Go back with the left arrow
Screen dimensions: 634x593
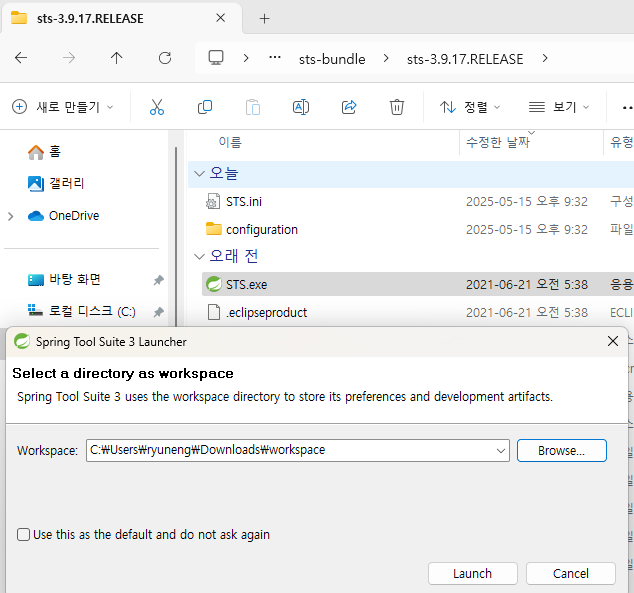click(x=21, y=58)
